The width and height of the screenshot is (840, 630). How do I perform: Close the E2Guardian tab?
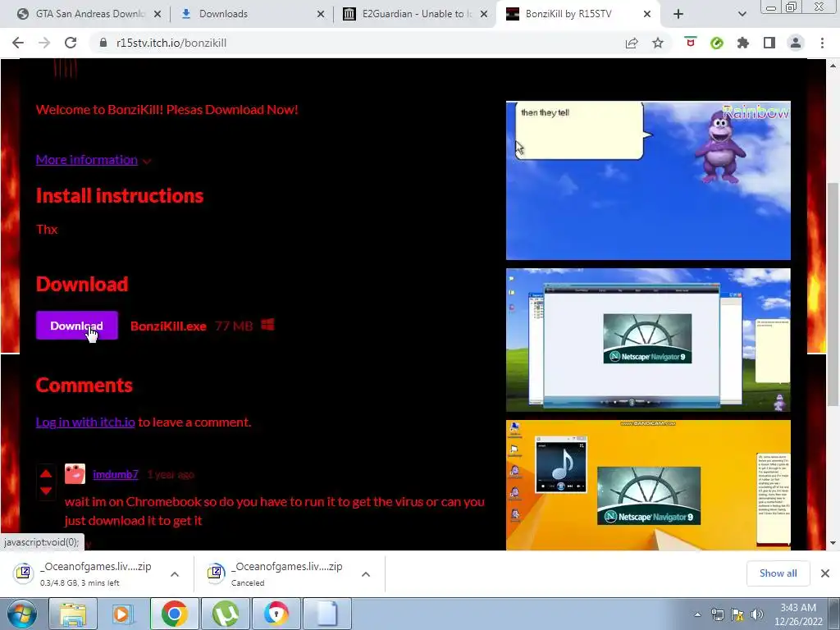[484, 14]
